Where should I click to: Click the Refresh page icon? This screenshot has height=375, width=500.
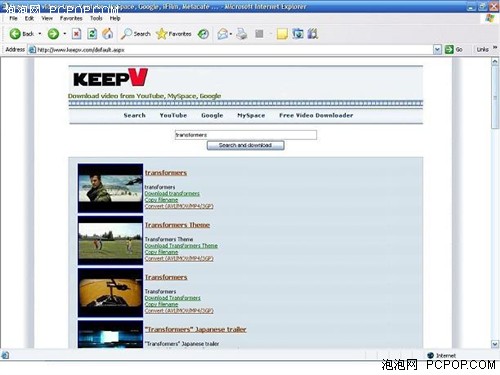coord(92,34)
